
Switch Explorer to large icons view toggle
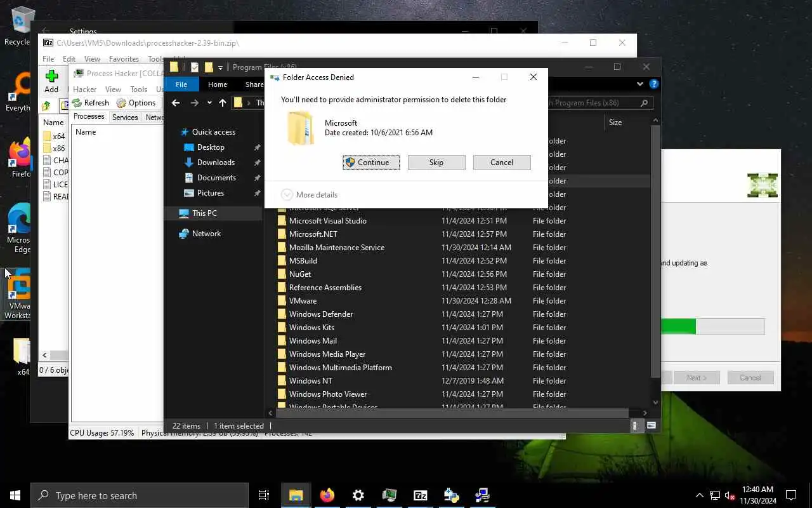click(x=651, y=426)
